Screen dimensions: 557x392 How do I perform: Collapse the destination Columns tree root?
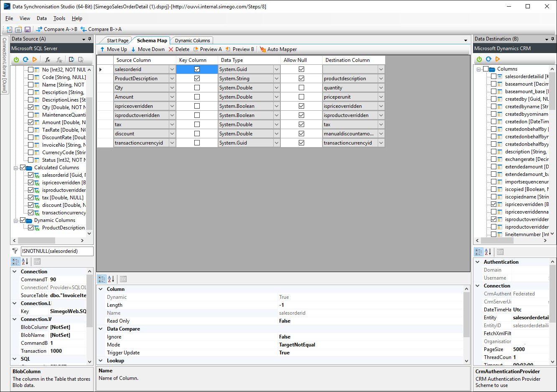point(479,69)
